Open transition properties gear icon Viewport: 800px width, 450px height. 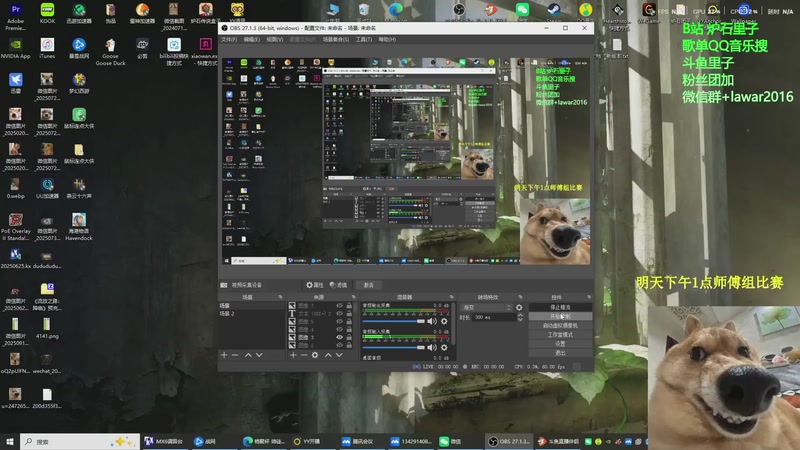click(x=519, y=308)
